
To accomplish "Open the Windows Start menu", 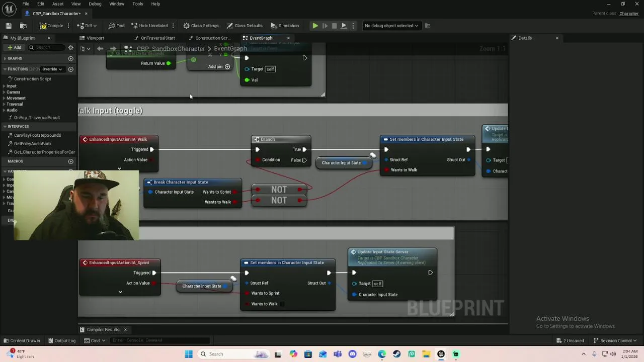I will click(189, 354).
